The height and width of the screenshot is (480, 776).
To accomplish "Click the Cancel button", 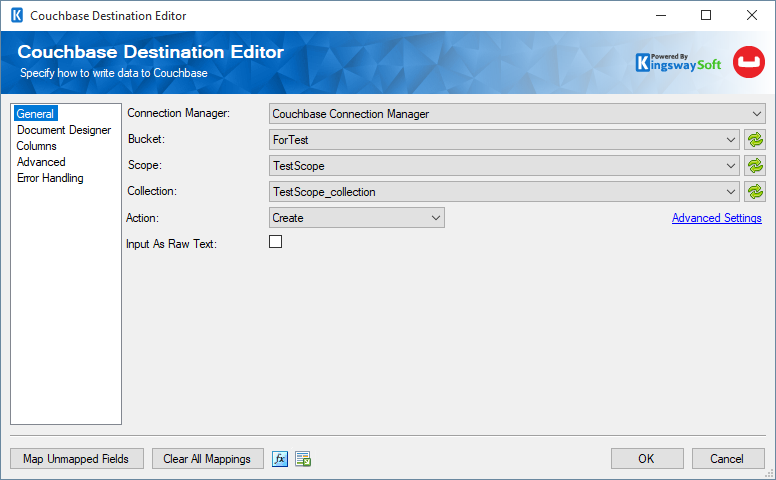I will (728, 459).
